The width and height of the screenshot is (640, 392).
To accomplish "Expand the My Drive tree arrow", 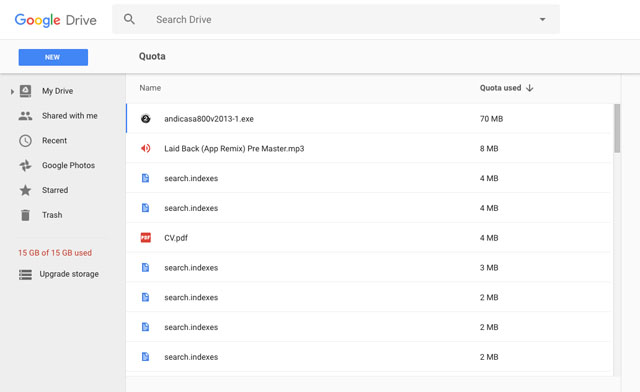I will click(x=12, y=91).
